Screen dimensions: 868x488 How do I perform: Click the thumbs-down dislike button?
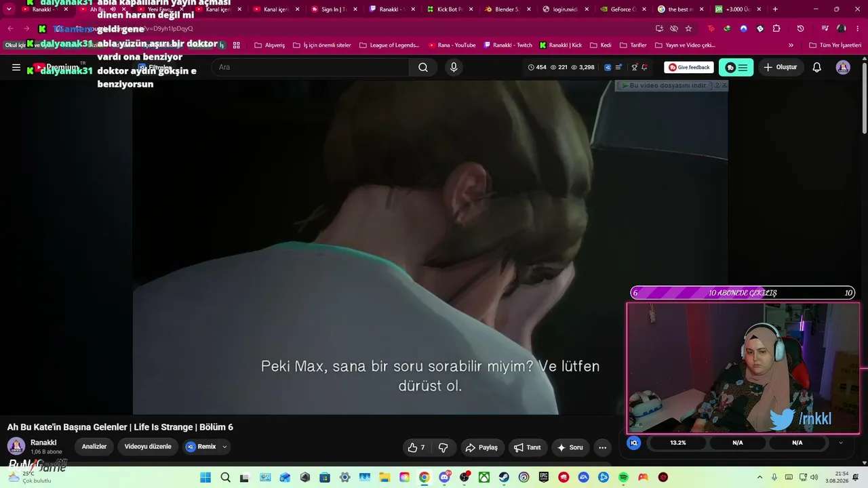coord(443,447)
